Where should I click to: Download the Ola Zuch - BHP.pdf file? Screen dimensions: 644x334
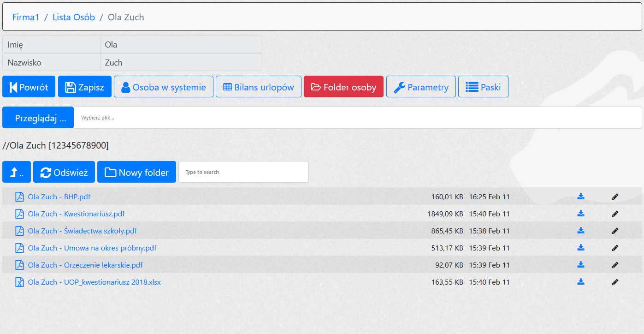[581, 197]
